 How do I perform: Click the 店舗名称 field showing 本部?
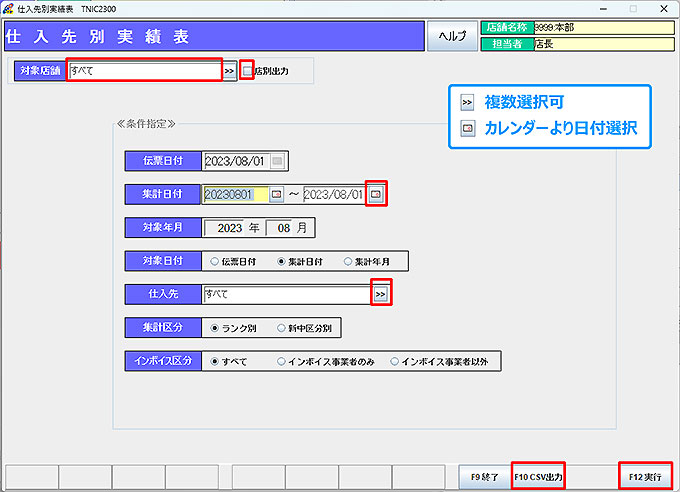[604, 28]
